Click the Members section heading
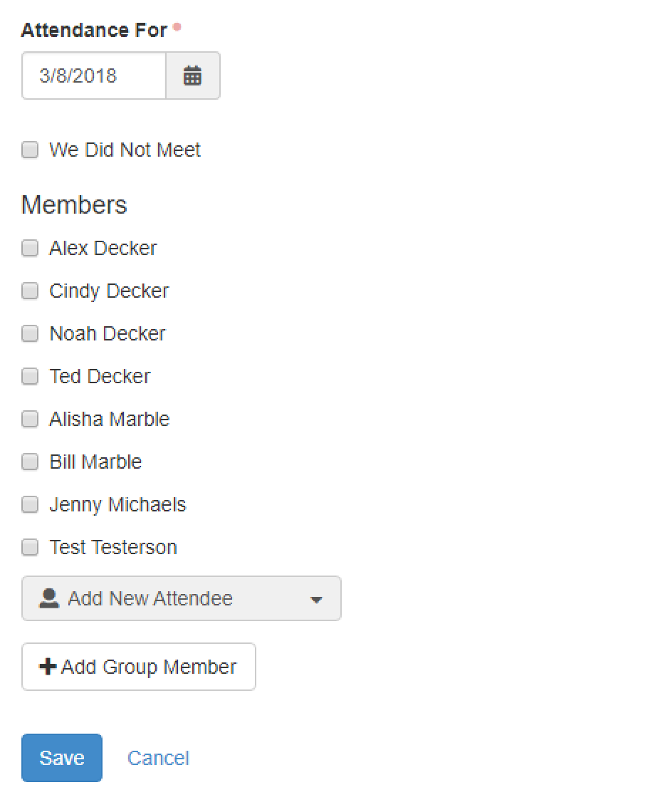This screenshot has width=665, height=812. coord(74,205)
